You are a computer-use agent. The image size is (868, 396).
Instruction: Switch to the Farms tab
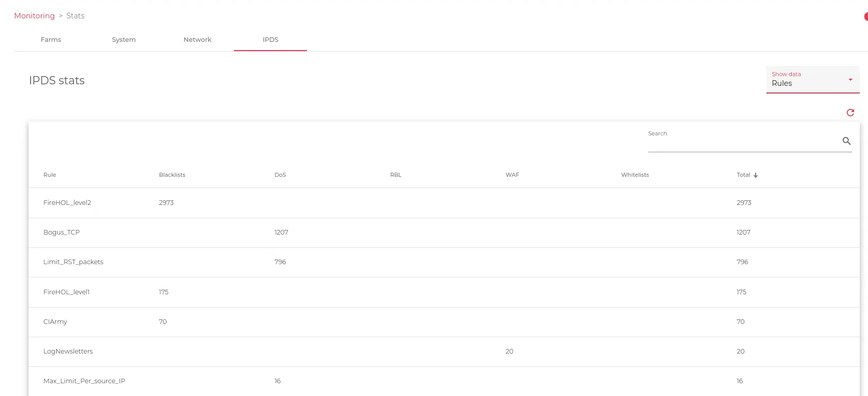(x=51, y=40)
